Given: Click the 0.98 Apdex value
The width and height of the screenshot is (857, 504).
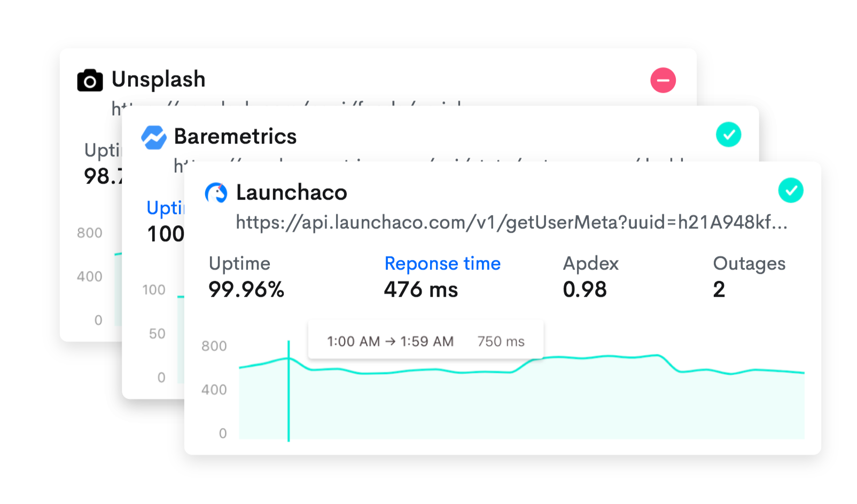Looking at the screenshot, I should click(x=585, y=289).
